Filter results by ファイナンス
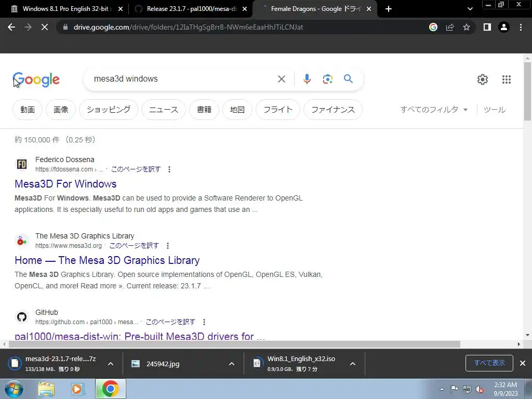 (x=333, y=110)
